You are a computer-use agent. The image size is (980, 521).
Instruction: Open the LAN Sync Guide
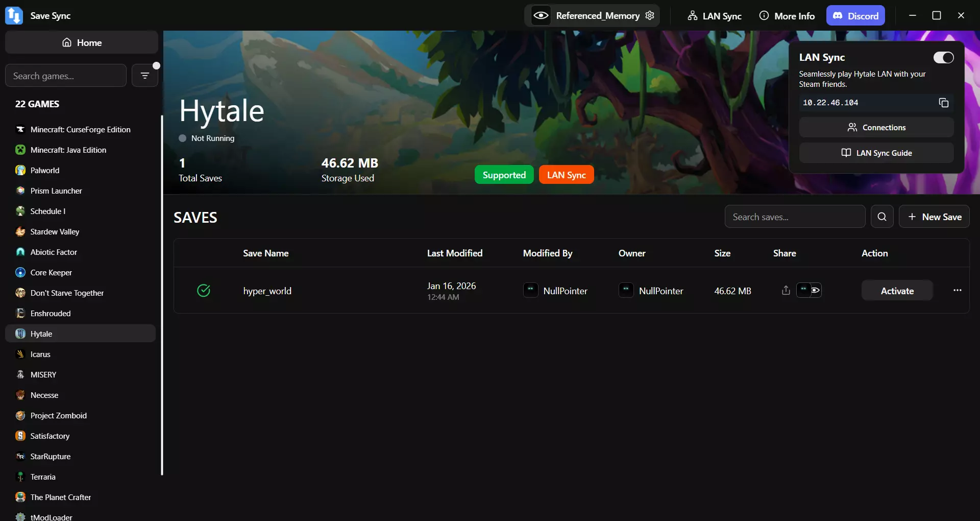point(876,153)
